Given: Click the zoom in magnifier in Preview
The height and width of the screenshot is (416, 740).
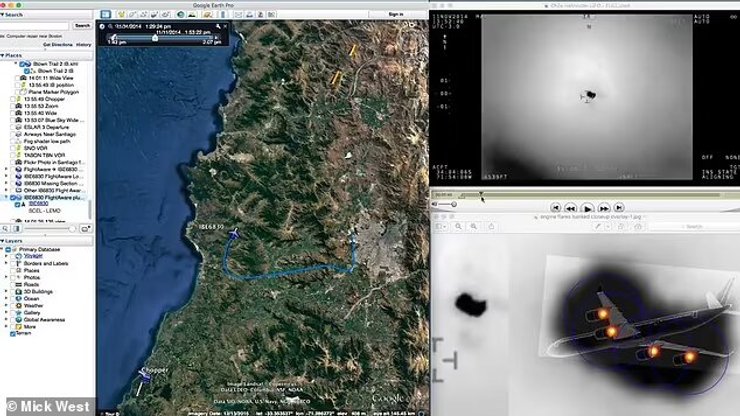Looking at the screenshot, I should coord(472,226).
